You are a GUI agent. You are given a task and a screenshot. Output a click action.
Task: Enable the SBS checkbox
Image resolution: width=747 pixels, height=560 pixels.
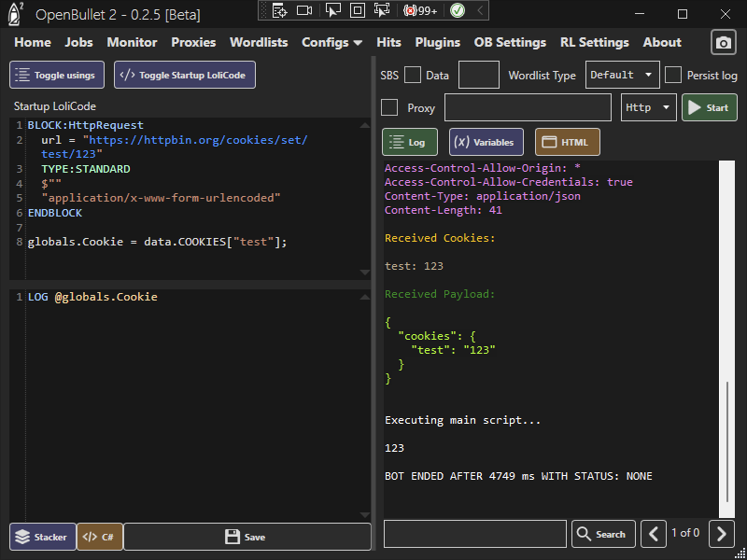click(413, 76)
